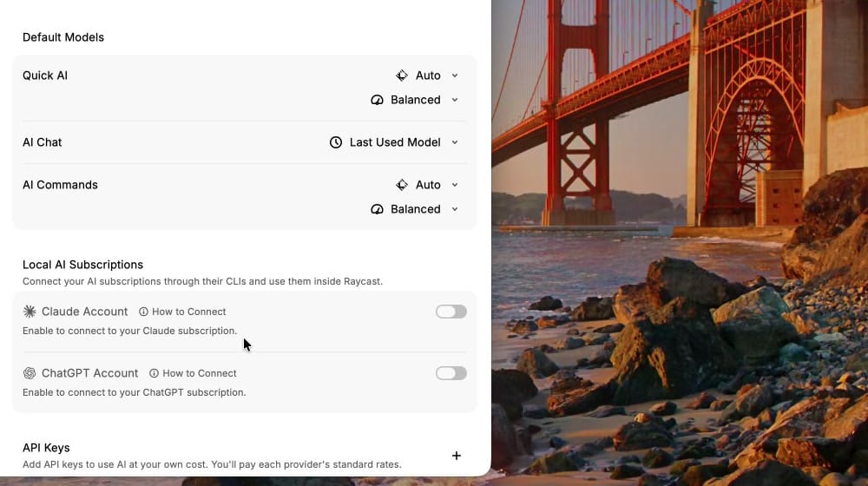Open How to Connect for Claude Account
Viewport: 868px width, 486px height.
pyautogui.click(x=182, y=312)
